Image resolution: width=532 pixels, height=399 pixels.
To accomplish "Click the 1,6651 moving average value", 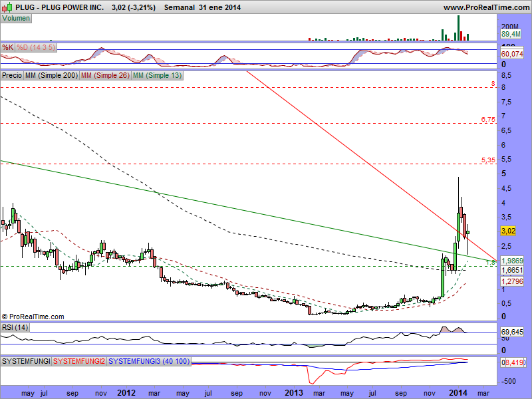I will coord(512,271).
